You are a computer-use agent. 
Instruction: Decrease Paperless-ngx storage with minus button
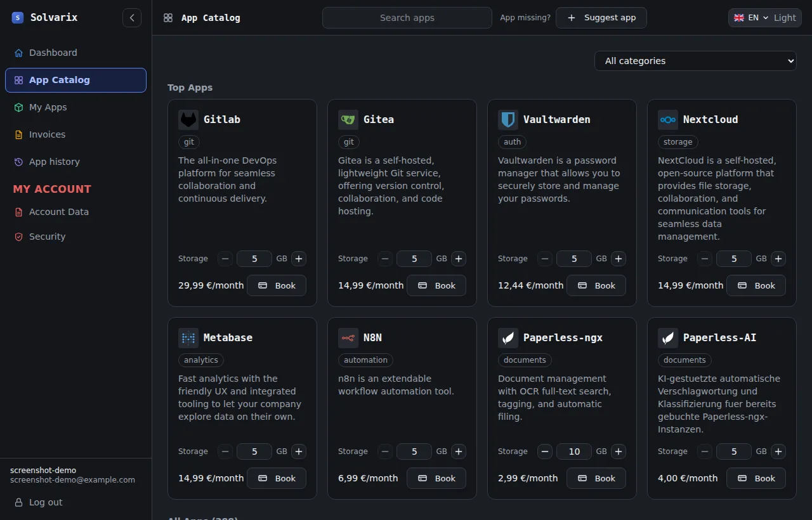pyautogui.click(x=545, y=452)
